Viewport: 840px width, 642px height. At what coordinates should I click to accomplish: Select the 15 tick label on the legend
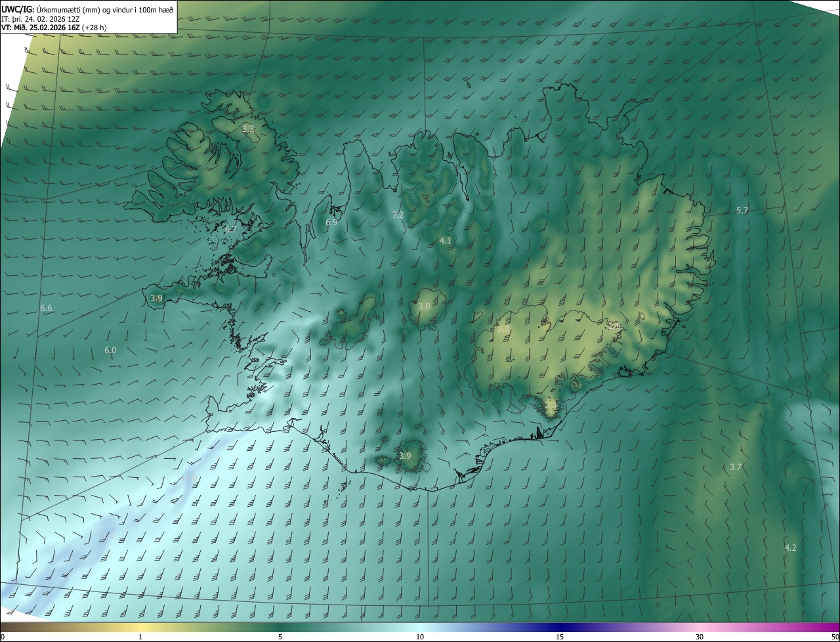(560, 637)
